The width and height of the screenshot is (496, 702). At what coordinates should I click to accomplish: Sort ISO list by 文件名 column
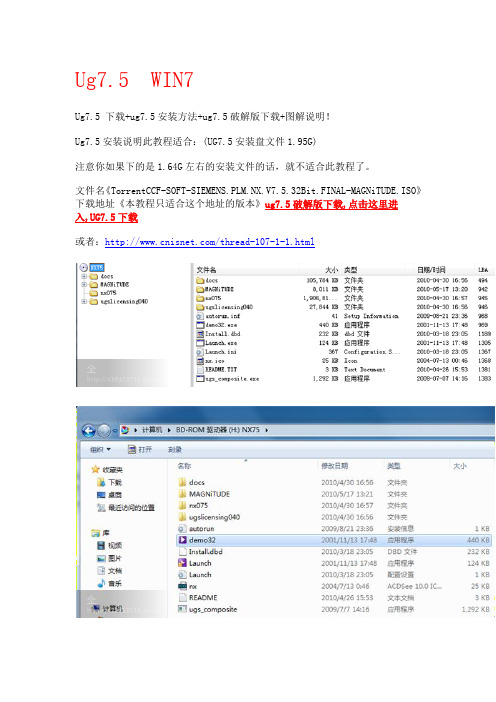click(206, 270)
